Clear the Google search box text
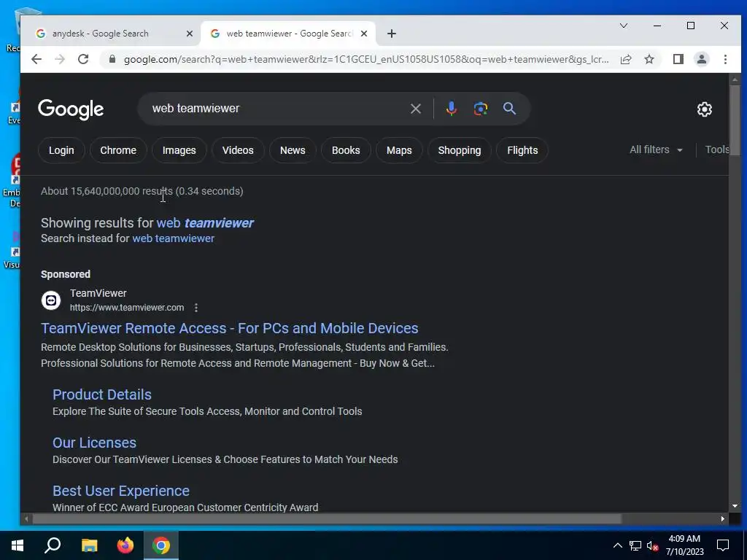 coord(415,109)
